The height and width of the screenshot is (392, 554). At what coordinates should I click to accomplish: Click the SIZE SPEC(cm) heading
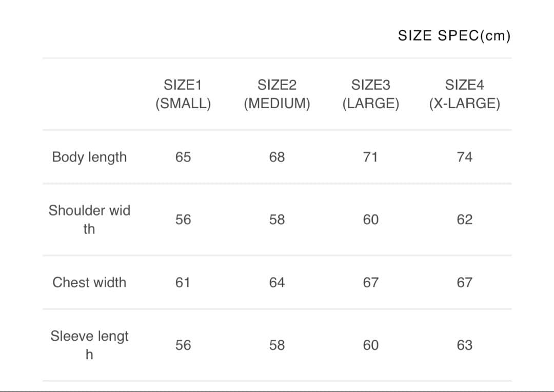click(454, 36)
